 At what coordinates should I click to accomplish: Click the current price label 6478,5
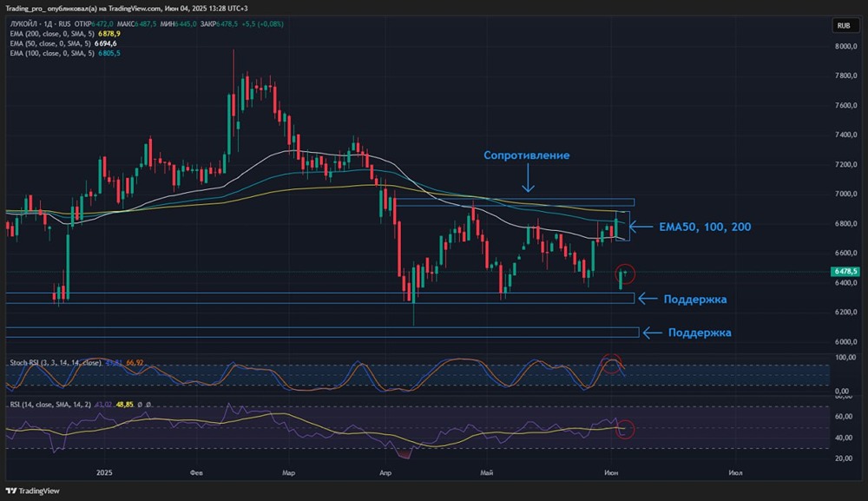click(845, 271)
